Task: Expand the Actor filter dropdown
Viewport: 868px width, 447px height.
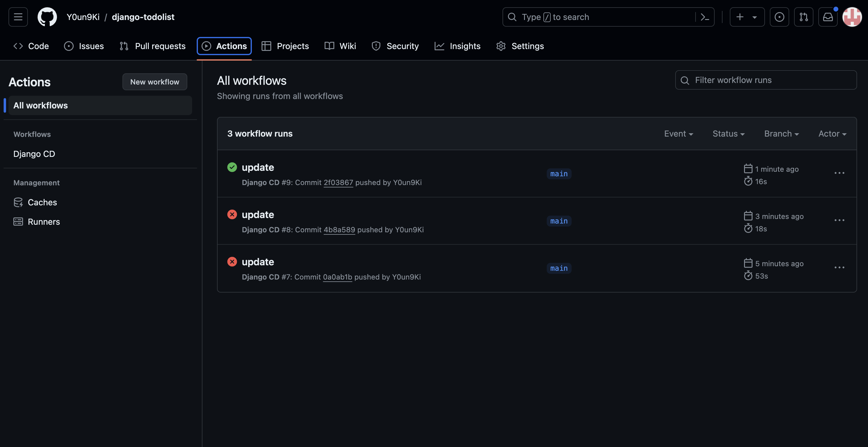Action: 832,134
